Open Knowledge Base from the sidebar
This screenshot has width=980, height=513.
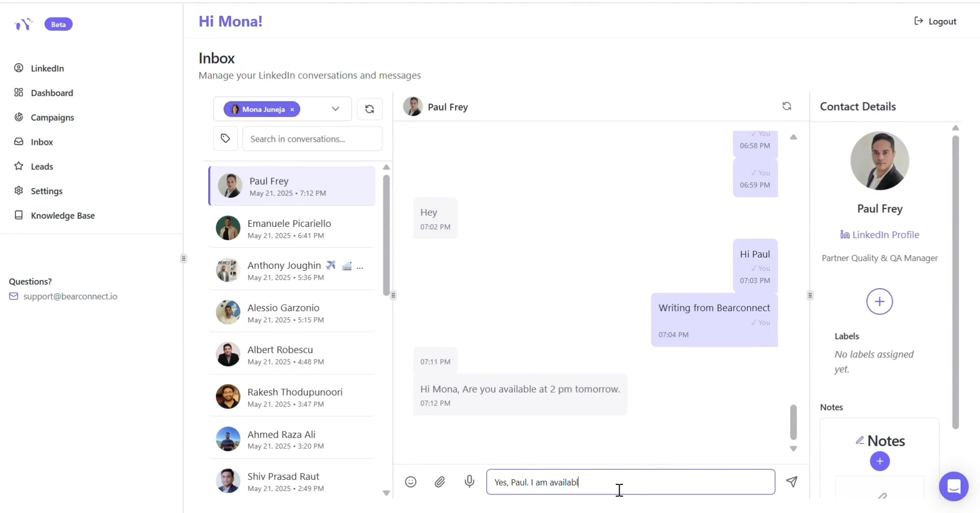click(63, 216)
